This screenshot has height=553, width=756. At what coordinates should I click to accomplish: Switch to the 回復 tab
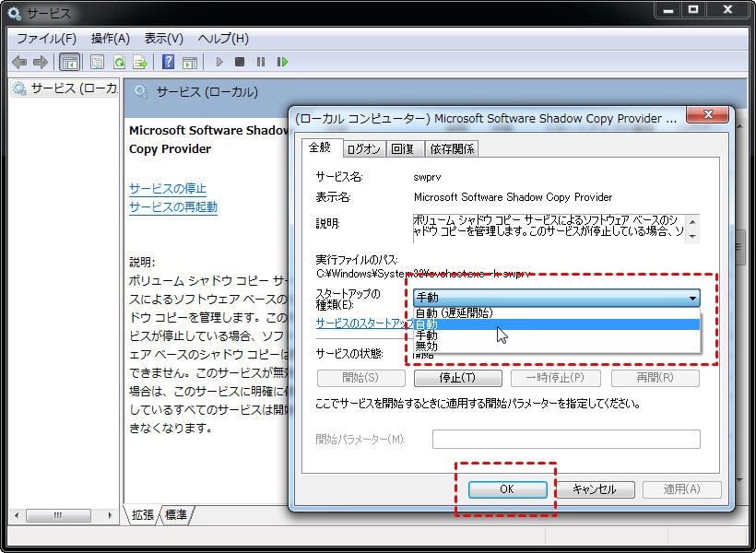click(x=403, y=148)
